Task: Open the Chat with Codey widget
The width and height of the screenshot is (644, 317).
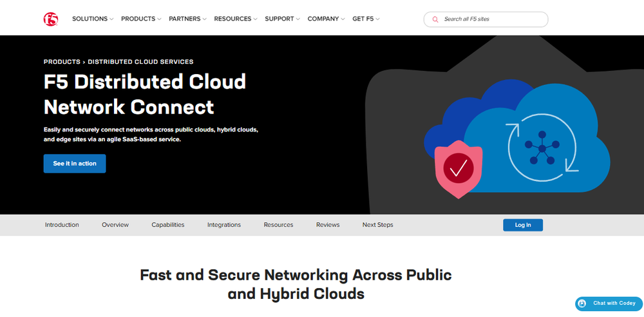Action: [609, 303]
